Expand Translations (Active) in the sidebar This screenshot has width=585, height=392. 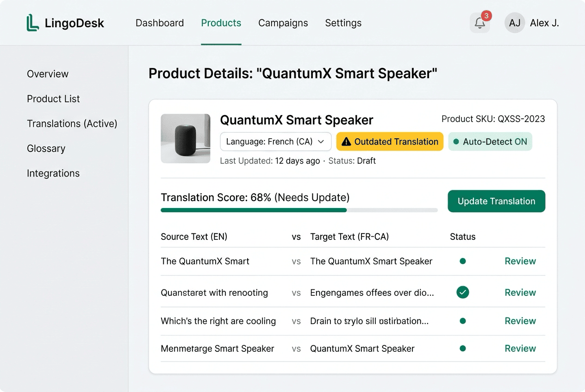coord(72,123)
